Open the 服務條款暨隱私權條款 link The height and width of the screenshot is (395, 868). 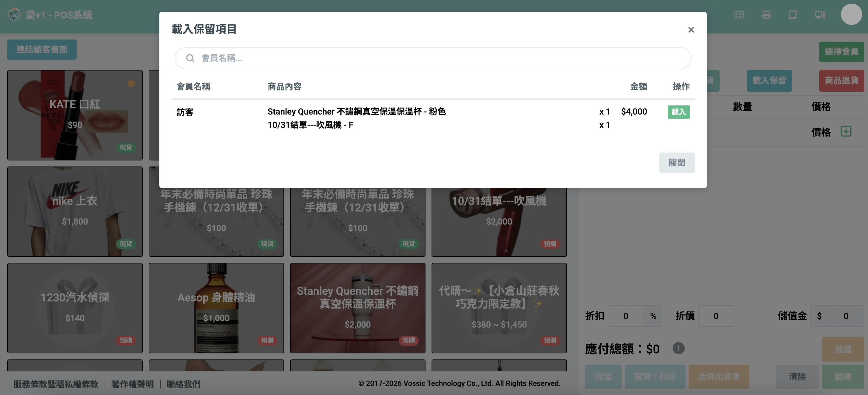click(56, 384)
